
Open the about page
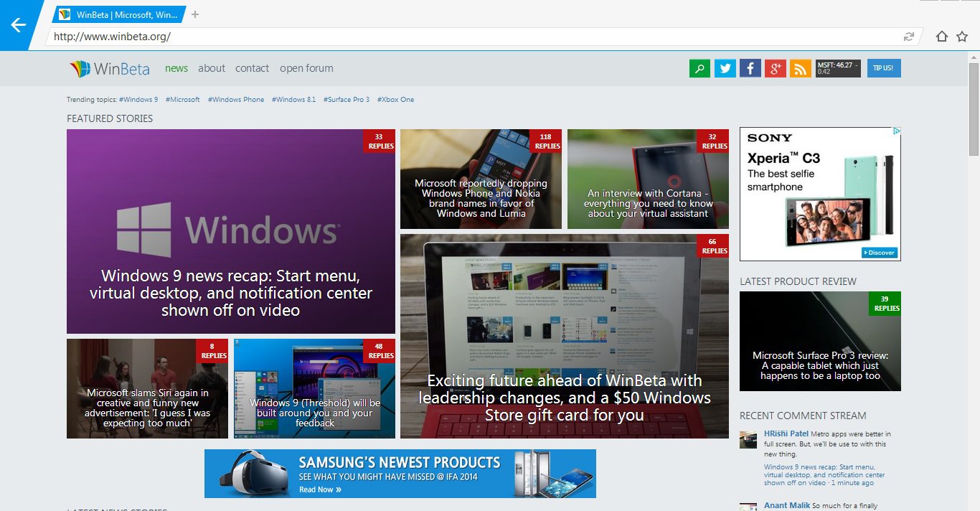tap(212, 68)
